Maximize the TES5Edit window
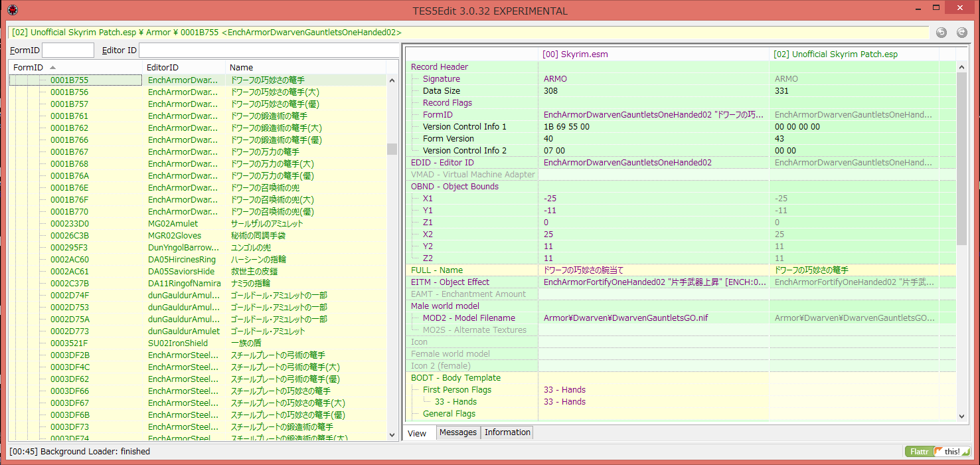This screenshot has width=980, height=465. [x=936, y=8]
